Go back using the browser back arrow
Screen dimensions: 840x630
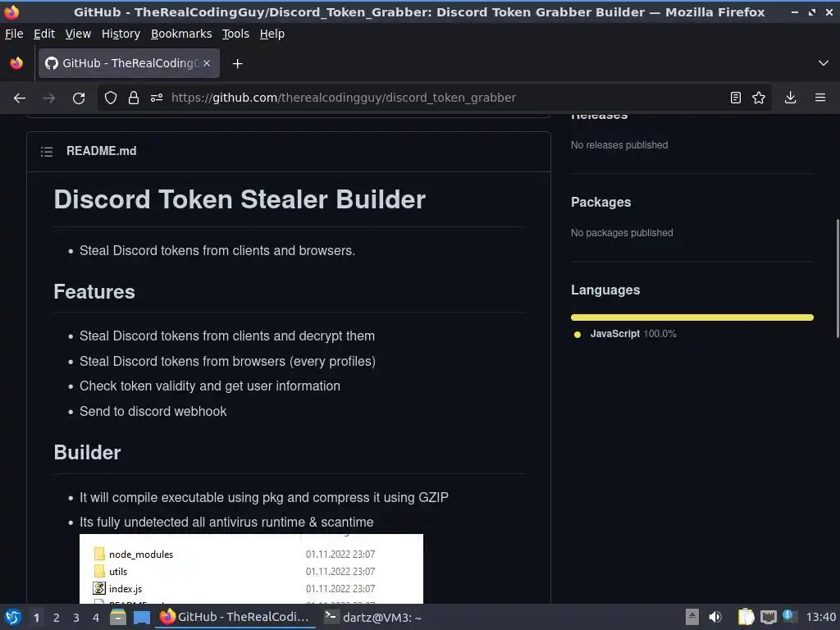[20, 98]
